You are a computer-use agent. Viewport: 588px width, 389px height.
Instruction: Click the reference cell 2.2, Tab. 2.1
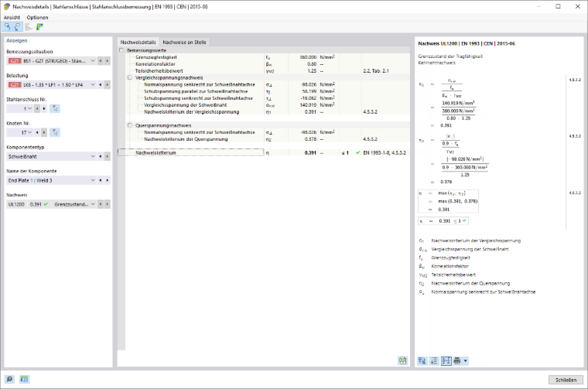(376, 71)
